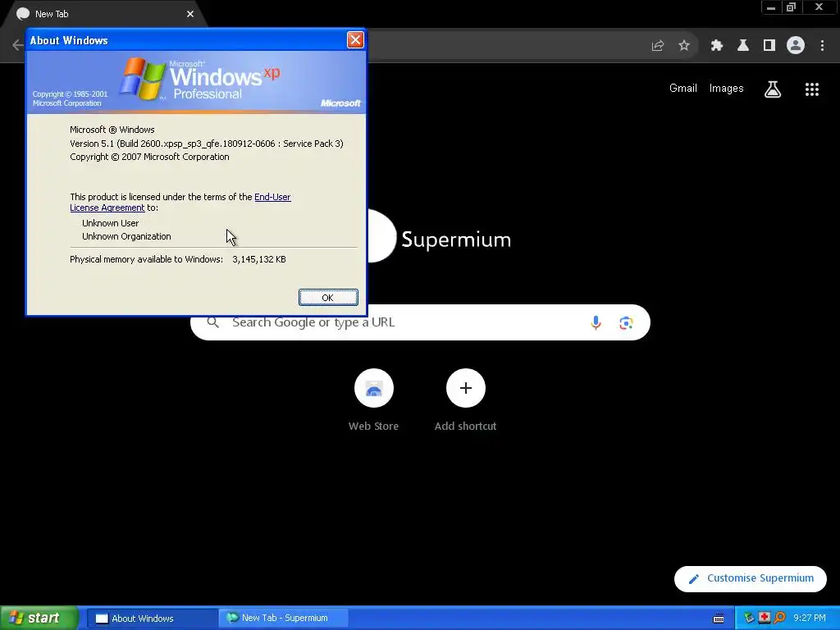The height and width of the screenshot is (630, 840).
Task: Click the Unknown User text
Action: point(111,223)
